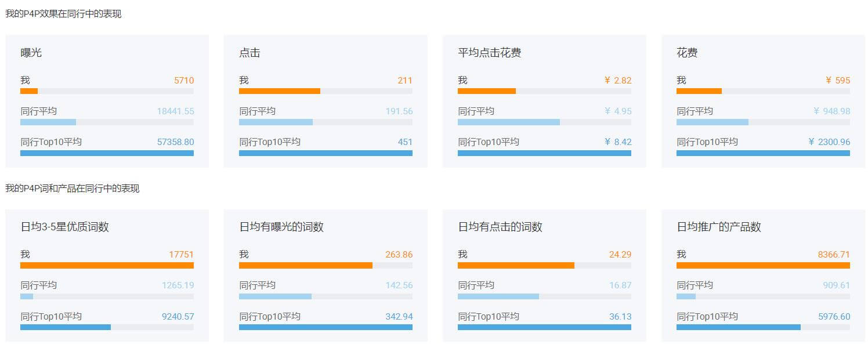Click the 我的P4P词和产品在同行中的表现 heading

73,189
